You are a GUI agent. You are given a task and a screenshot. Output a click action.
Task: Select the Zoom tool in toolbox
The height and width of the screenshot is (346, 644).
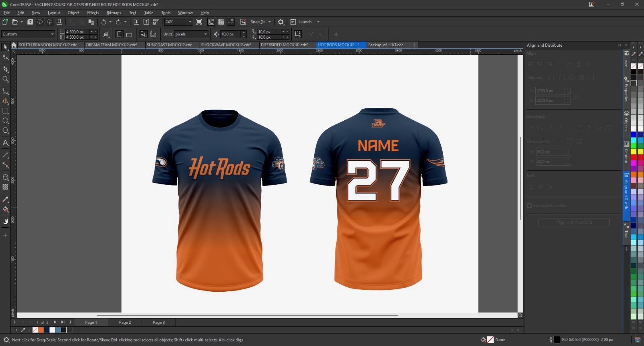click(6, 79)
